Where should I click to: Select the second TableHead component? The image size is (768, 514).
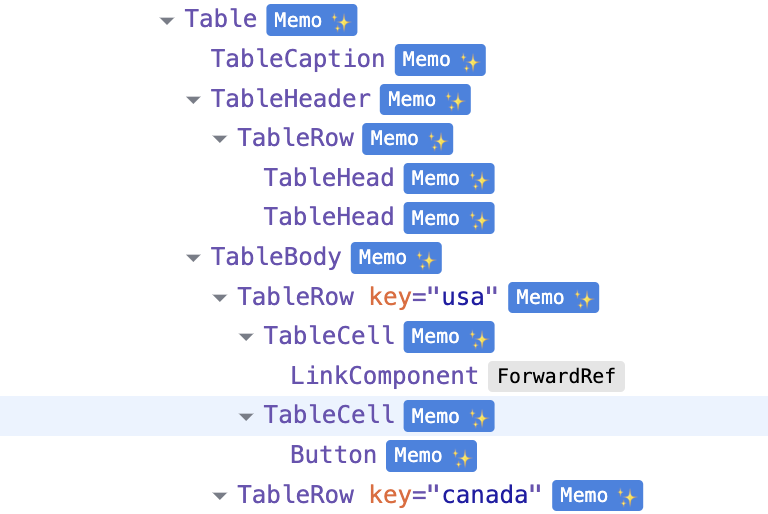point(328,218)
